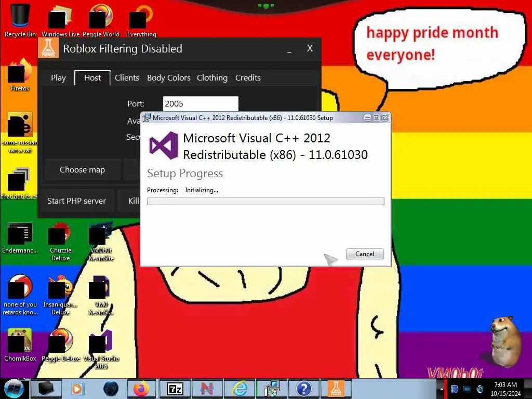Open Internet Explorer from the taskbar

pos(240,389)
